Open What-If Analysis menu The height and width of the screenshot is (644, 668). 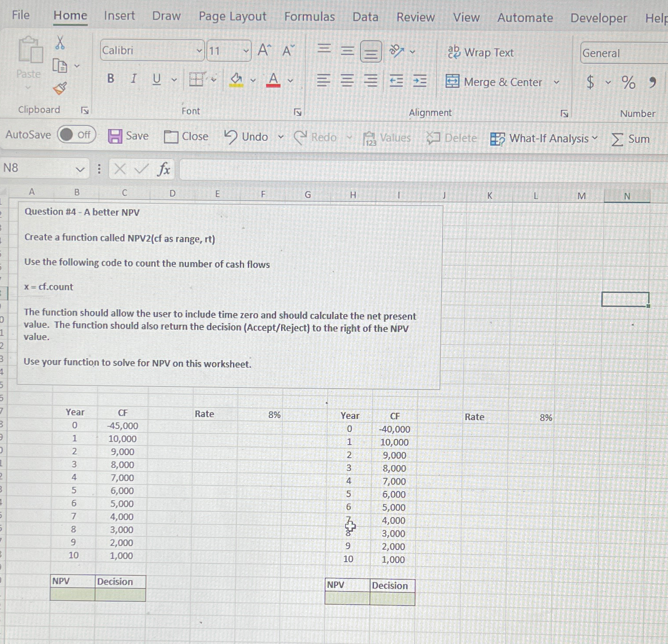pyautogui.click(x=544, y=139)
